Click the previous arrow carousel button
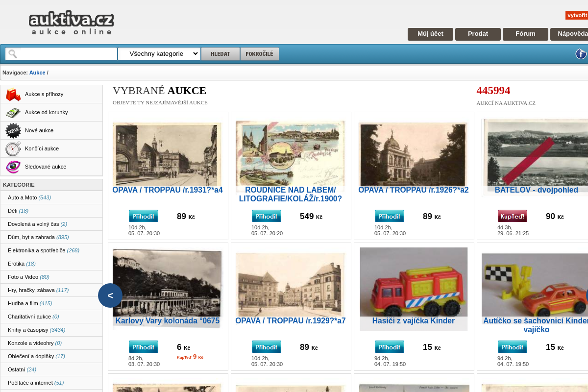The width and height of the screenshot is (588, 392). click(110, 295)
